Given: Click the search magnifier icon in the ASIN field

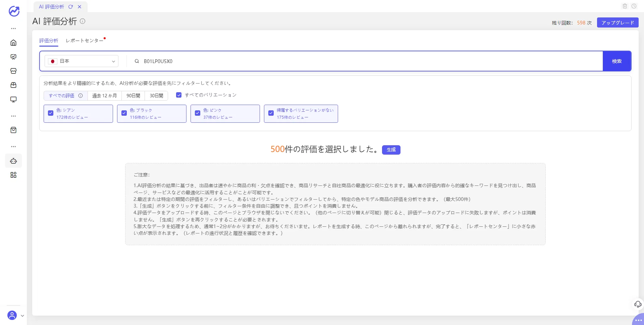Looking at the screenshot, I should [137, 61].
